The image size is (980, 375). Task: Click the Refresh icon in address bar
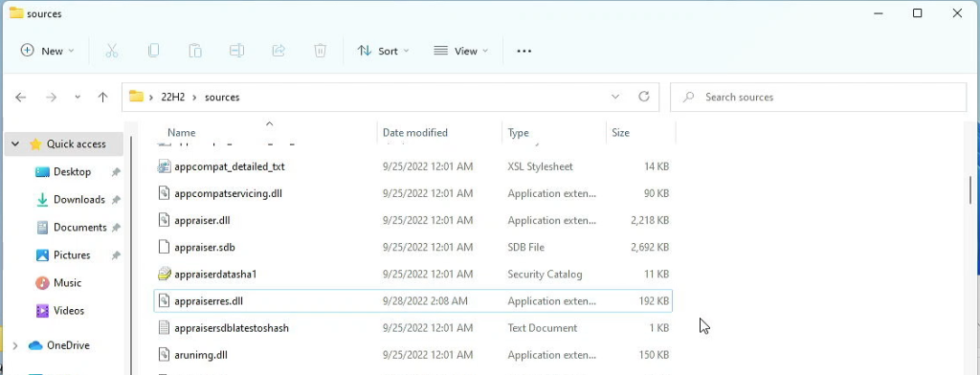pyautogui.click(x=644, y=97)
